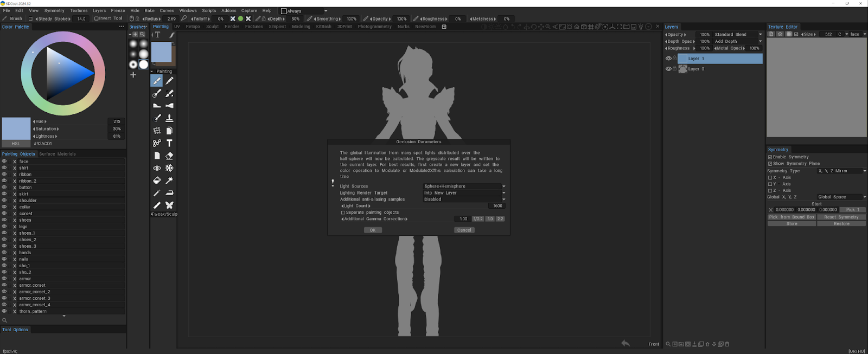Screen dimensions: 868x354
Task: Open Additional anti-aliasing samples dropdown
Action: [464, 199]
